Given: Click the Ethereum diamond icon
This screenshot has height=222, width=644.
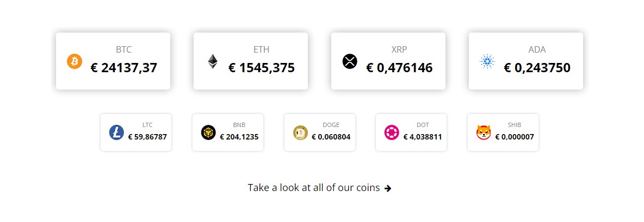Looking at the screenshot, I should [x=212, y=61].
